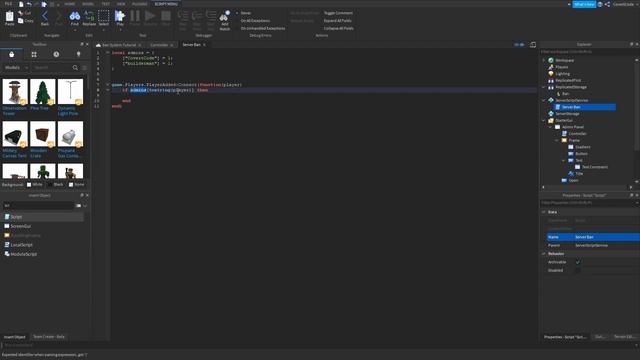Switch to the Controller script tab
This screenshot has height=360, width=640.
pyautogui.click(x=159, y=45)
